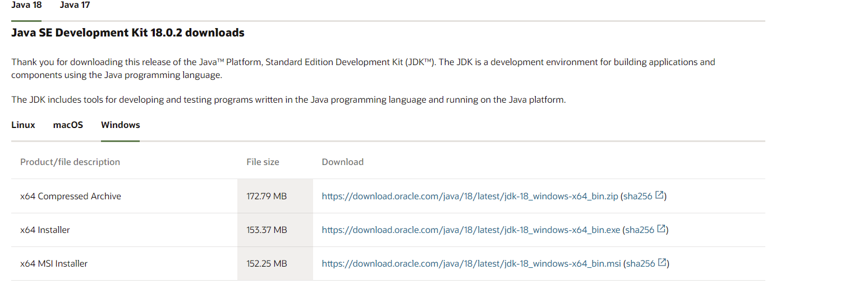Open the jdk-18_windows-x64_bin.msi download link

click(471, 263)
